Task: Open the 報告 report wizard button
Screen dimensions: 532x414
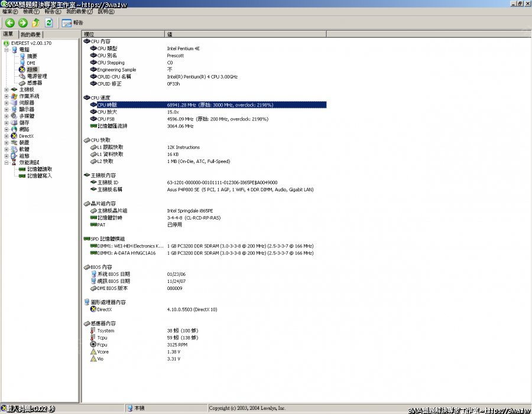Action: [73, 23]
